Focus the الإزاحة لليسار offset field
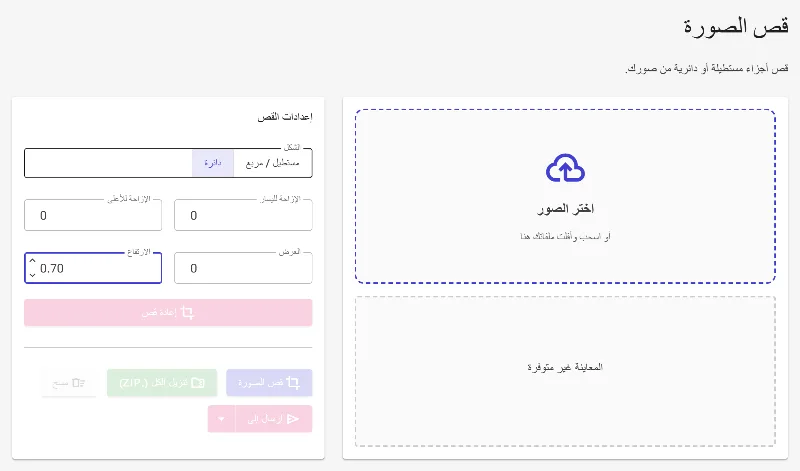800x471 pixels. click(x=243, y=215)
